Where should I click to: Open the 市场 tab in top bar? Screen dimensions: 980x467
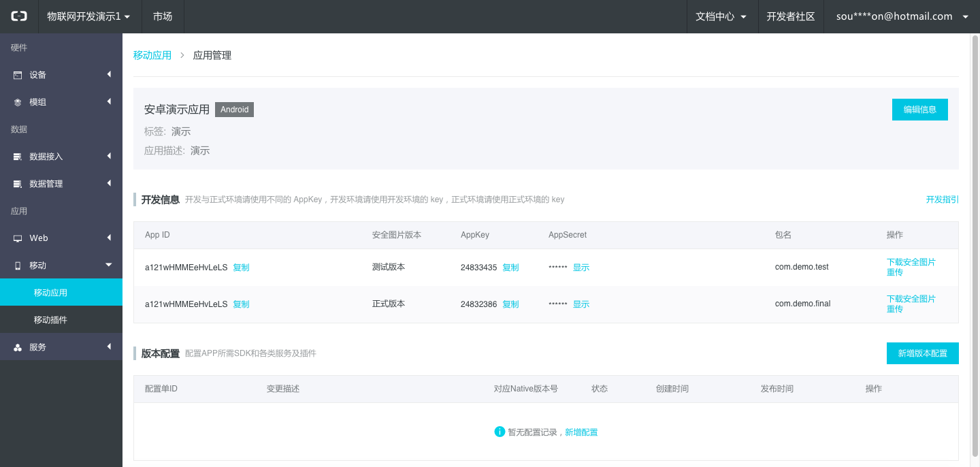163,16
